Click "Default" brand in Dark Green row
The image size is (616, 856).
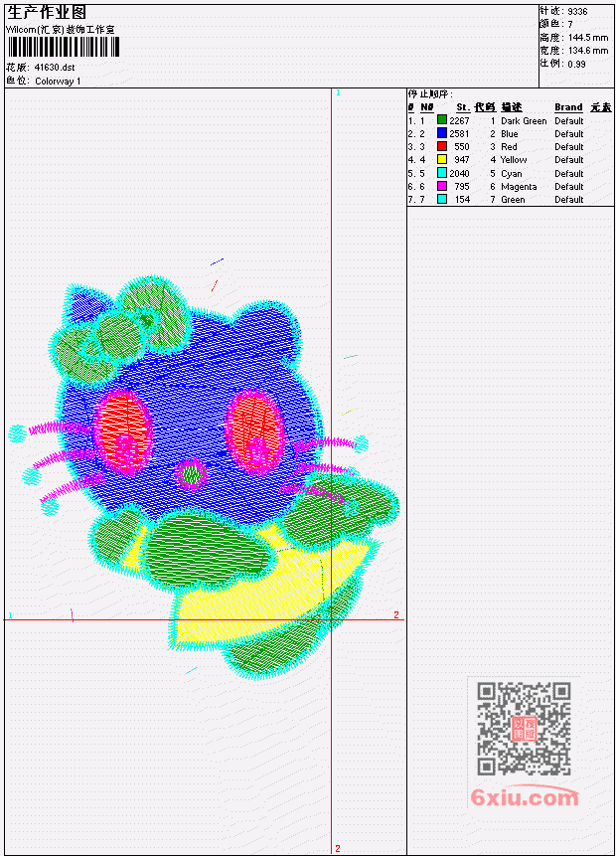569,121
